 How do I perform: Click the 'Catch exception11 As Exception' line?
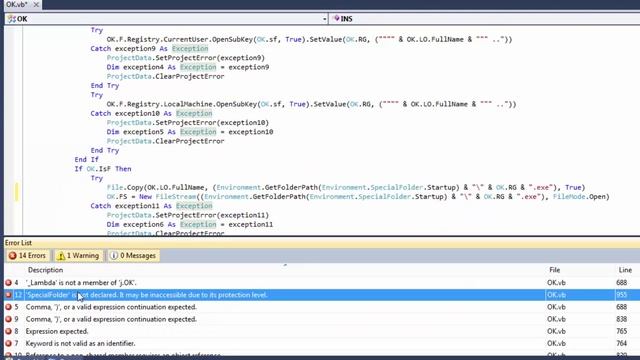coord(151,206)
